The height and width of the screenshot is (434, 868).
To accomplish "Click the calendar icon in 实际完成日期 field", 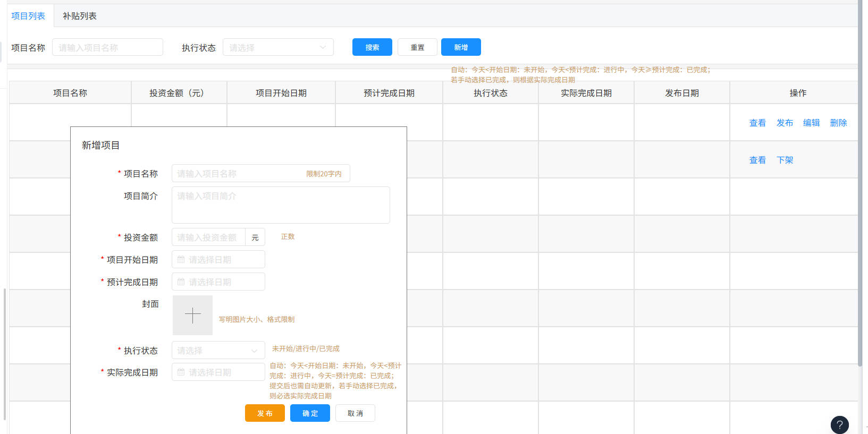I will pos(181,372).
